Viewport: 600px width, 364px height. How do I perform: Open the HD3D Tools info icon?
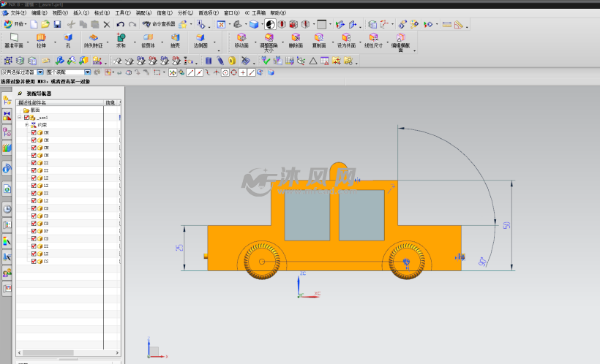tap(7, 168)
